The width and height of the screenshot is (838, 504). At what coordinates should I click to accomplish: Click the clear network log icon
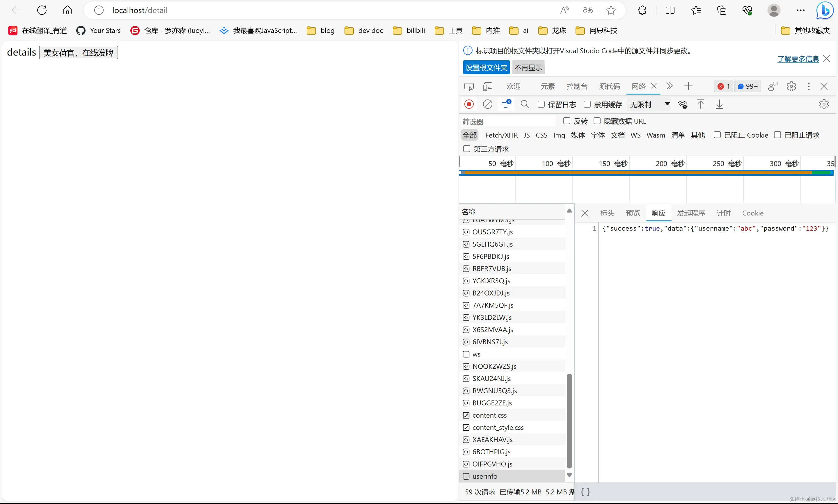click(487, 104)
